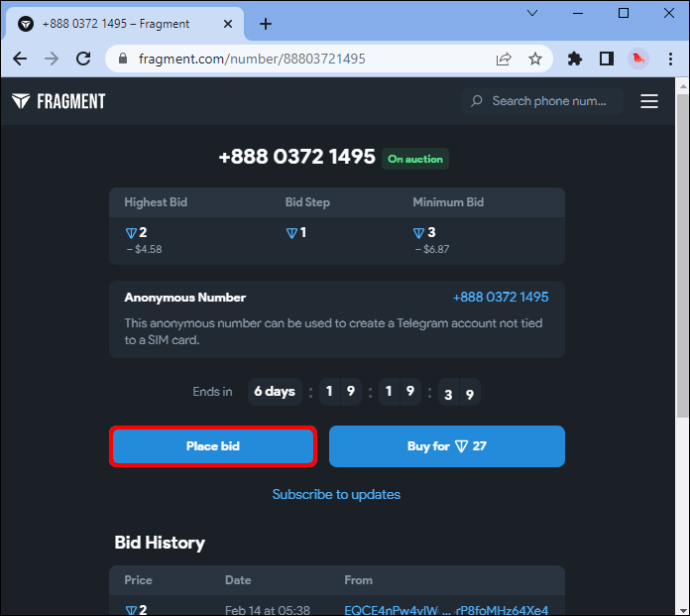690x616 pixels.
Task: Click Buy for 27 TON button
Action: click(x=447, y=446)
